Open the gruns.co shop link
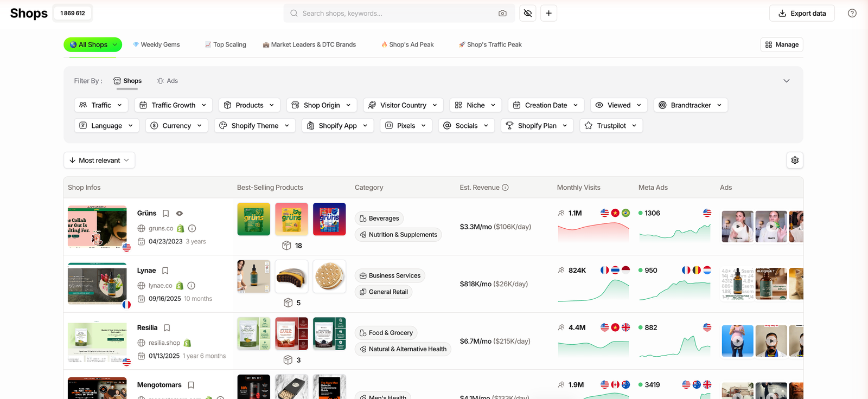 pyautogui.click(x=161, y=229)
